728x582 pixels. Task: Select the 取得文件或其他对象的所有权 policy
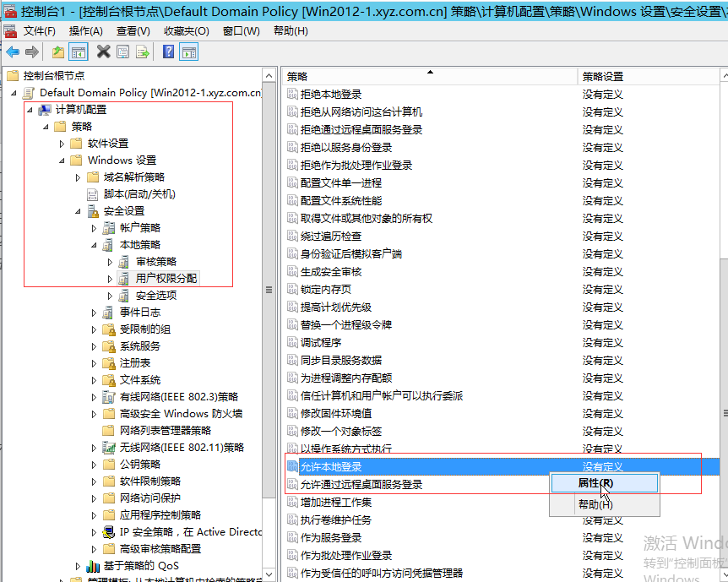click(367, 218)
